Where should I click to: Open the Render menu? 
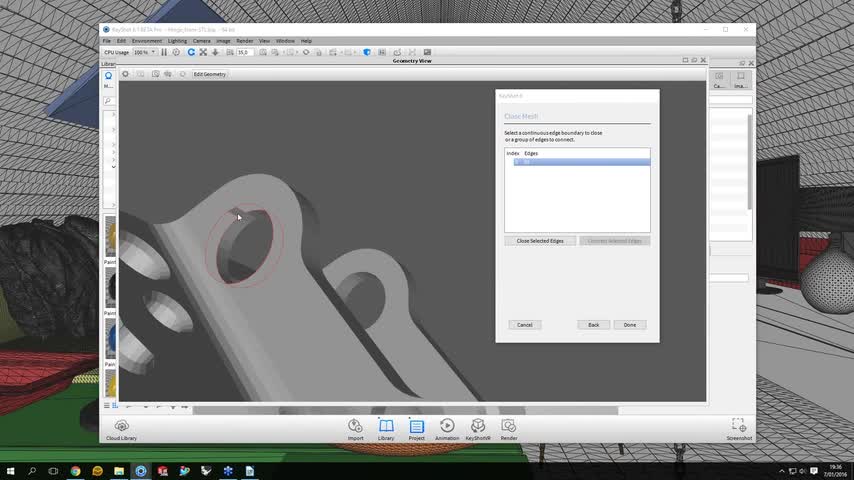pos(245,41)
